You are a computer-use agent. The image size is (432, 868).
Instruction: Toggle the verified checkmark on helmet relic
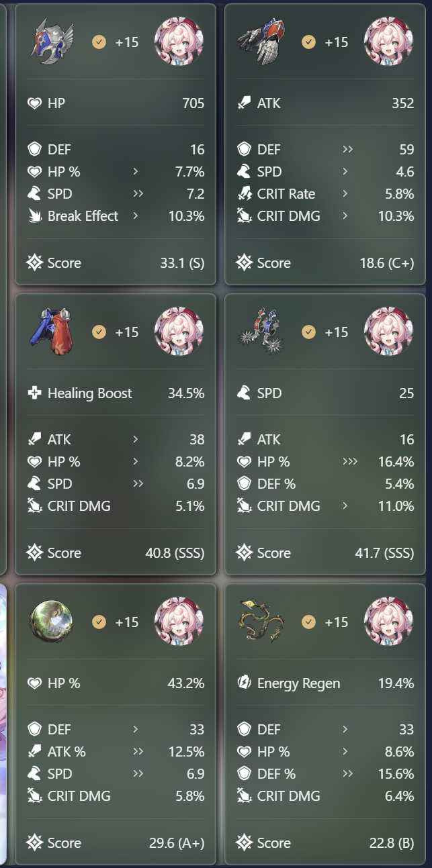click(x=99, y=42)
